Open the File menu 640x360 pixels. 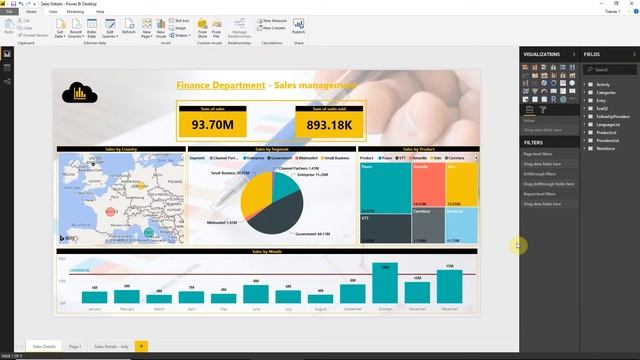[9, 12]
